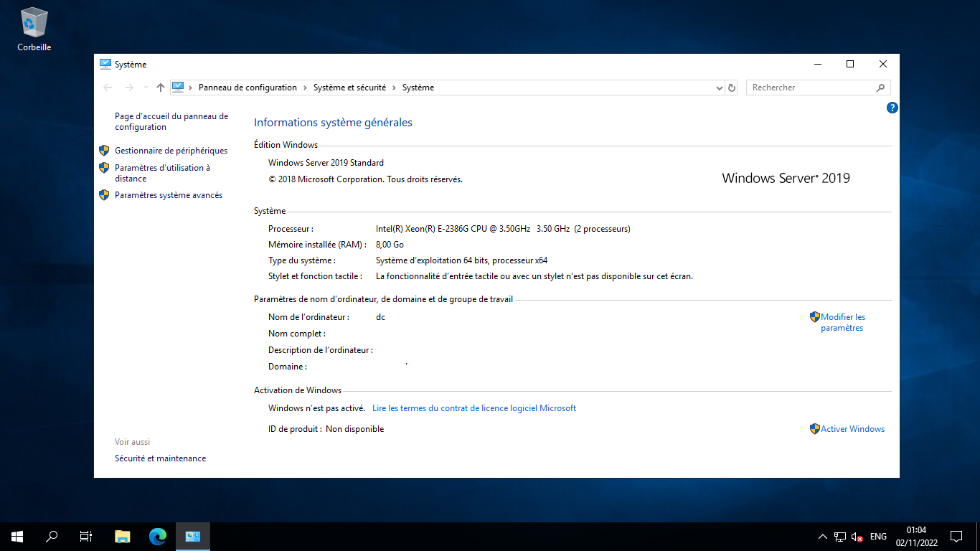Open 'Sécurité et maintenance' link
Viewport: 980px width, 551px height.
(160, 458)
